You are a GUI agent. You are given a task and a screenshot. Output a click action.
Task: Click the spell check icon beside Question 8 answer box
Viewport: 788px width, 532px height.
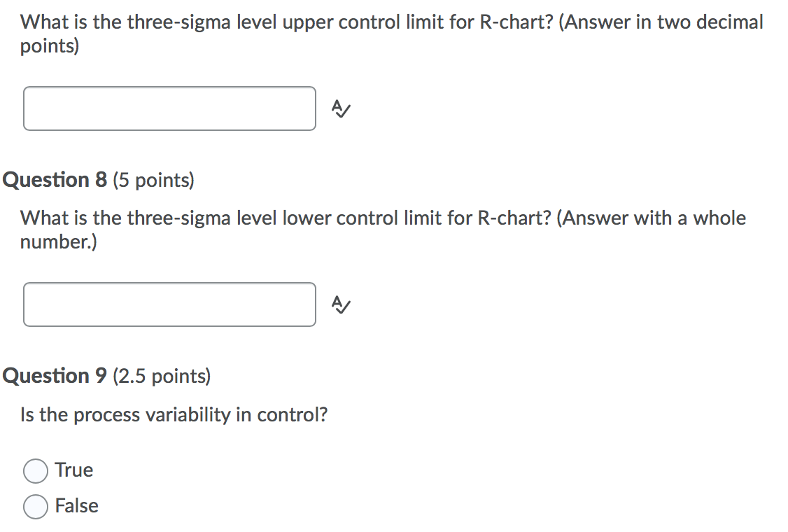(x=340, y=304)
